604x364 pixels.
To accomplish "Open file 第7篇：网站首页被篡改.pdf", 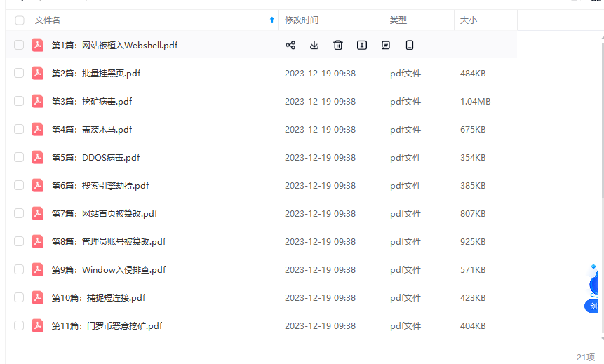I will click(x=105, y=213).
